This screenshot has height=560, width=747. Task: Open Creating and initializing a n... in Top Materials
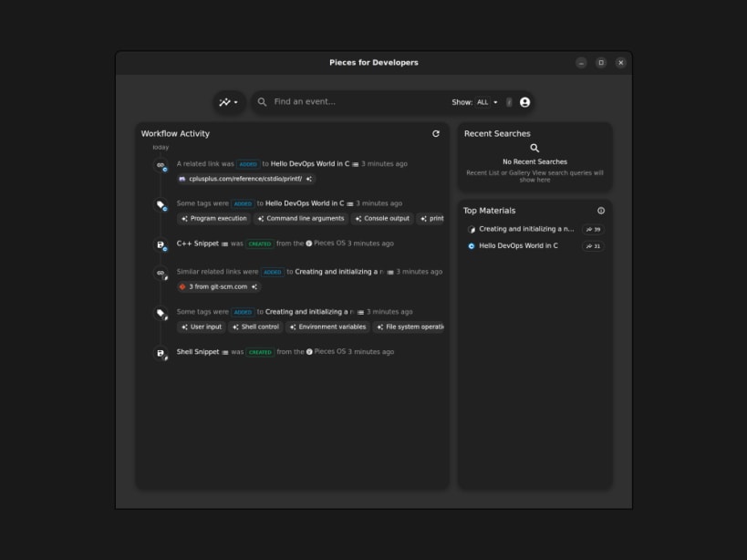tap(526, 229)
